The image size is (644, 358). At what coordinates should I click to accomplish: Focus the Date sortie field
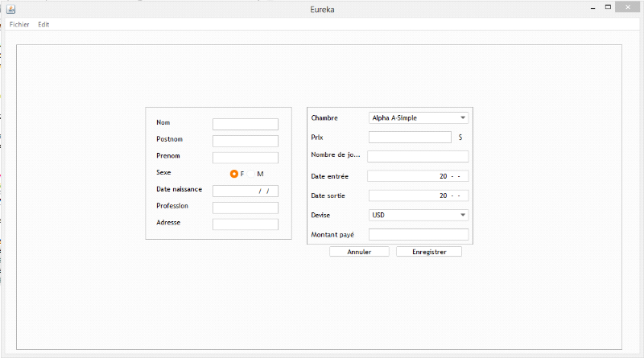(x=419, y=195)
